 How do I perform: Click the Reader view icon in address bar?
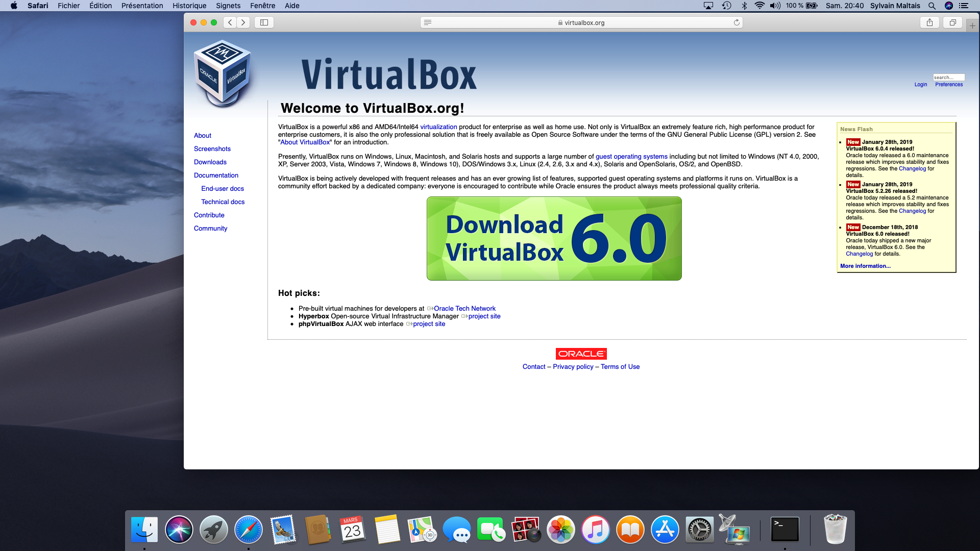(x=428, y=22)
